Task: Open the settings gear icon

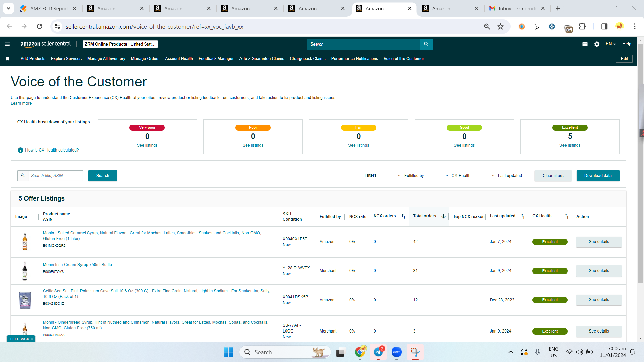Action: click(597, 44)
